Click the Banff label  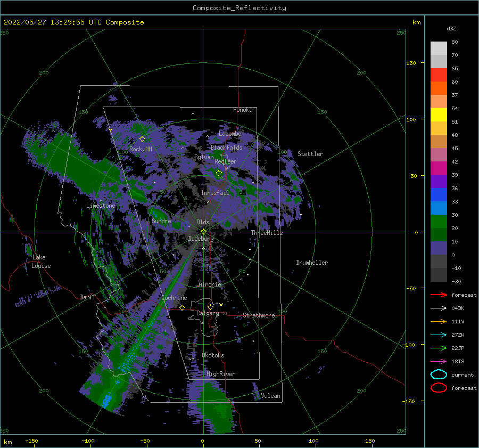coord(88,297)
